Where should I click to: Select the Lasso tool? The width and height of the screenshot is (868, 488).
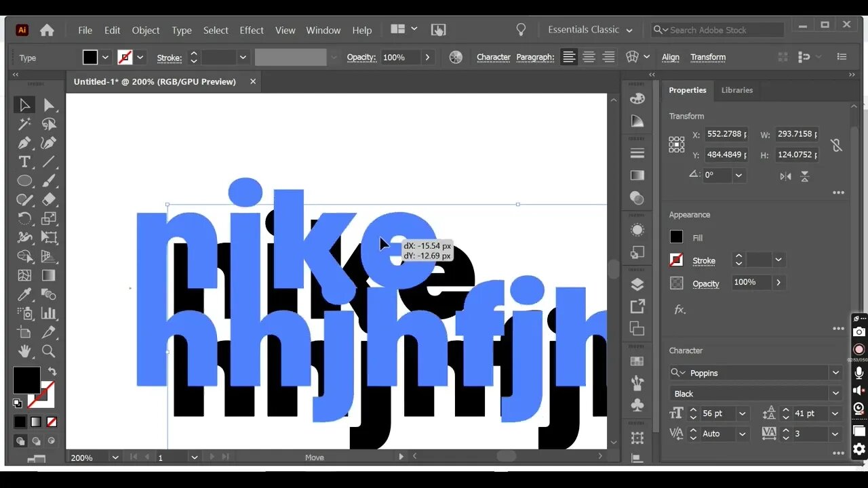[x=49, y=124]
